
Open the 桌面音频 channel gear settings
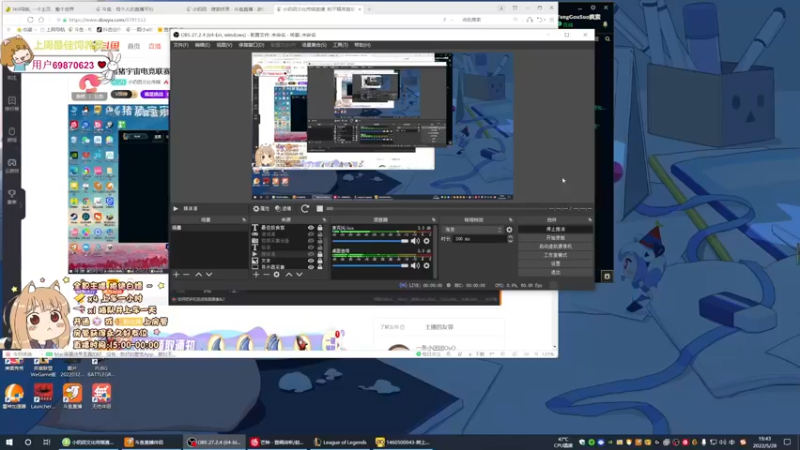(x=427, y=265)
